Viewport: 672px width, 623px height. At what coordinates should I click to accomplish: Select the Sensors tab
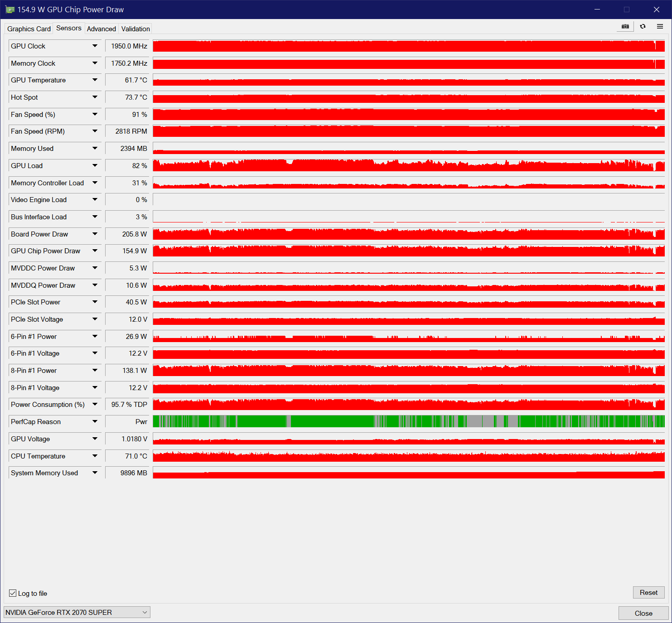[x=69, y=28]
